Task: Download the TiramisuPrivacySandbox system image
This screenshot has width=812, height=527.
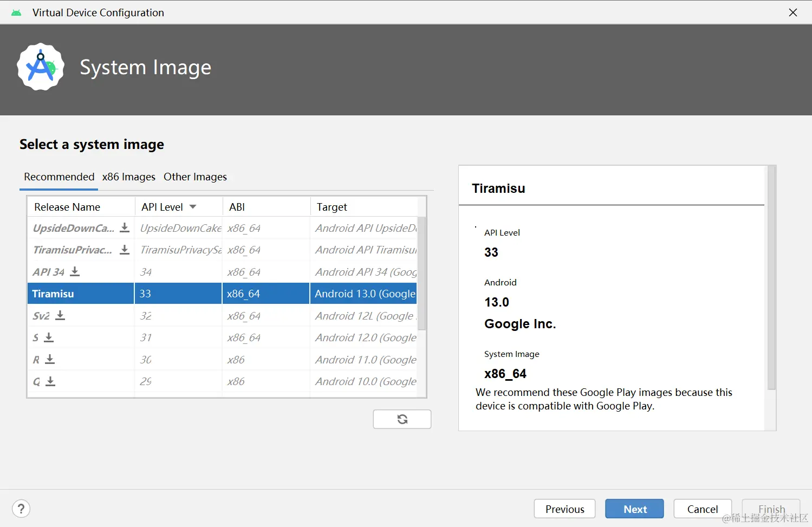Action: [x=125, y=250]
